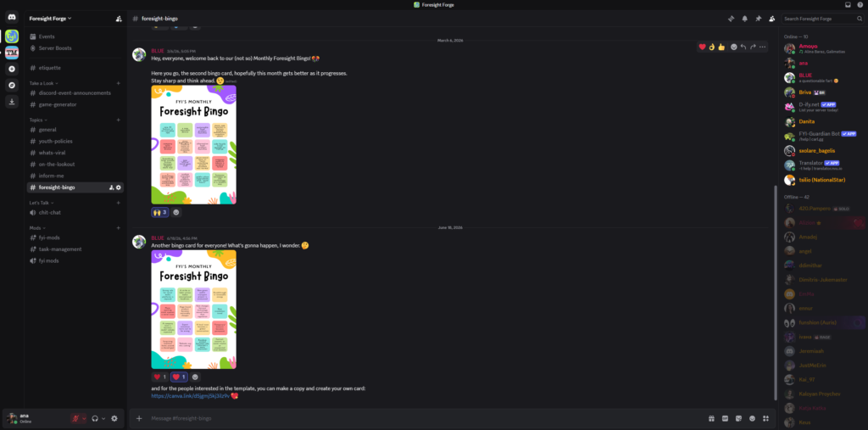Open the Inbox icon in title bar

point(848,4)
